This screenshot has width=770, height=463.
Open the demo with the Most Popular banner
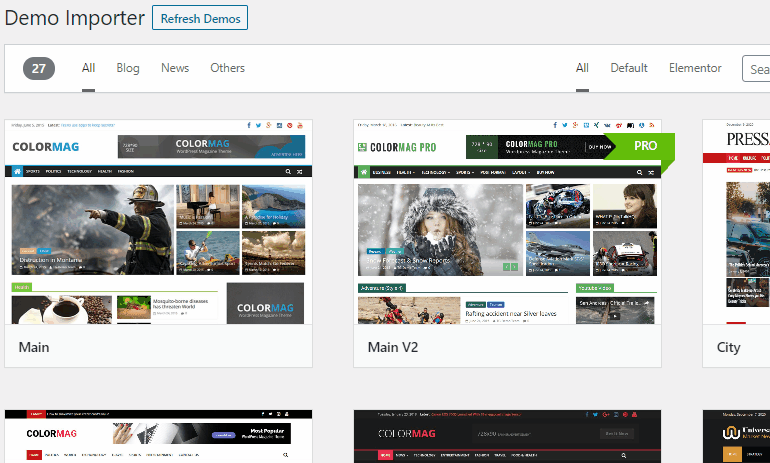tap(159, 436)
